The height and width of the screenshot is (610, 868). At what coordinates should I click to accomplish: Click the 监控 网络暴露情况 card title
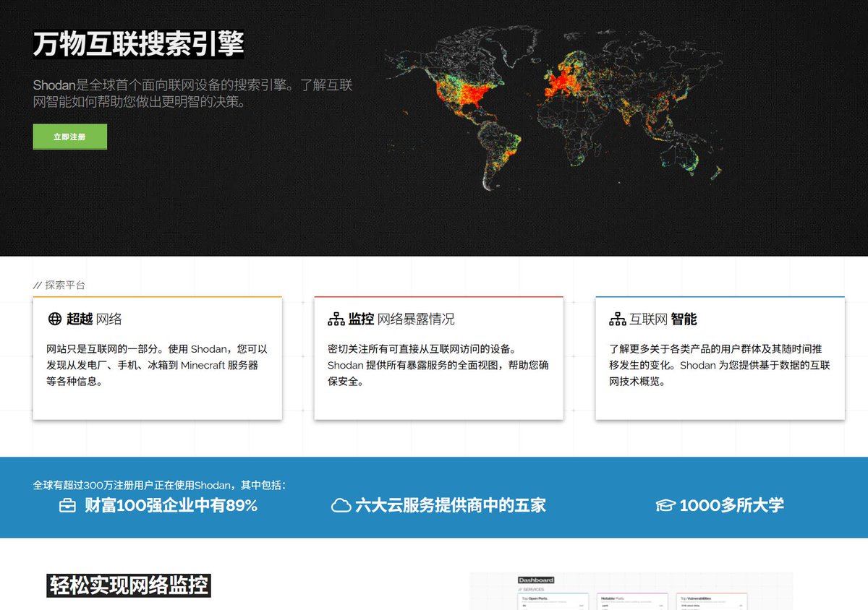pyautogui.click(x=401, y=319)
